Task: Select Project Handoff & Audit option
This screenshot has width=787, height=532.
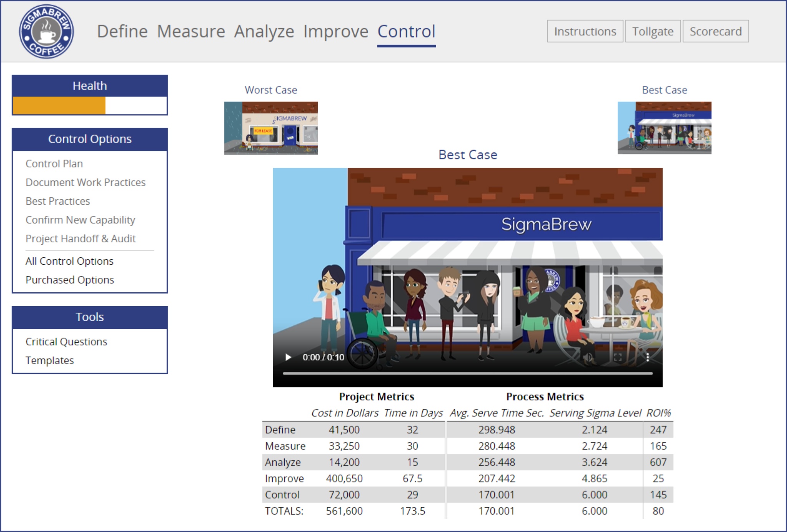Action: point(81,239)
